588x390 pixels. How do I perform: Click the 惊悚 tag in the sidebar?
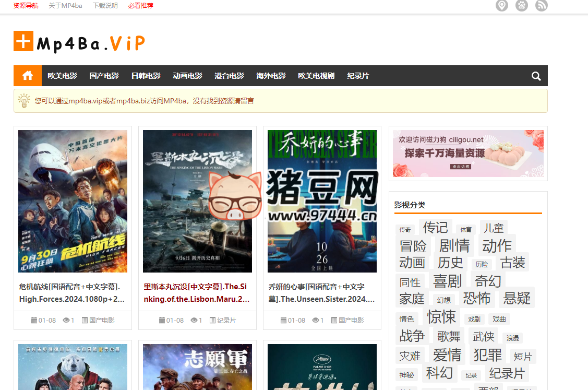(x=442, y=317)
